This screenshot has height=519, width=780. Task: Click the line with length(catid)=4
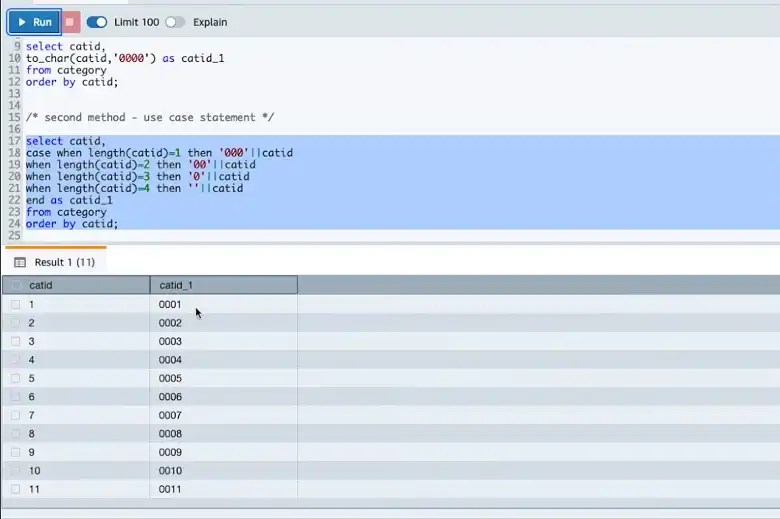tap(134, 188)
